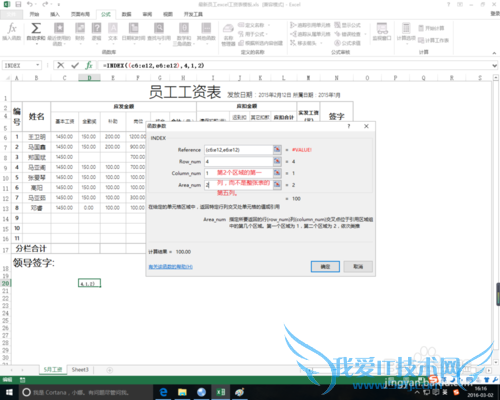Click Trace Dependents in formula auditing
The height and width of the screenshot is (400, 500).
[310, 34]
